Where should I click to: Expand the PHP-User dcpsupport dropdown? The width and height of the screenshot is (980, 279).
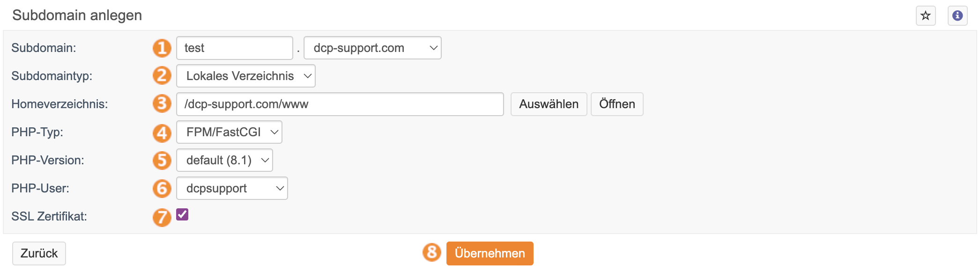(232, 188)
